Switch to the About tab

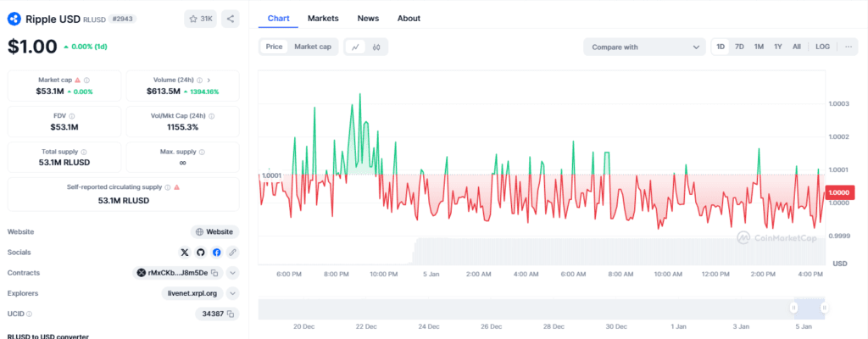[409, 19]
